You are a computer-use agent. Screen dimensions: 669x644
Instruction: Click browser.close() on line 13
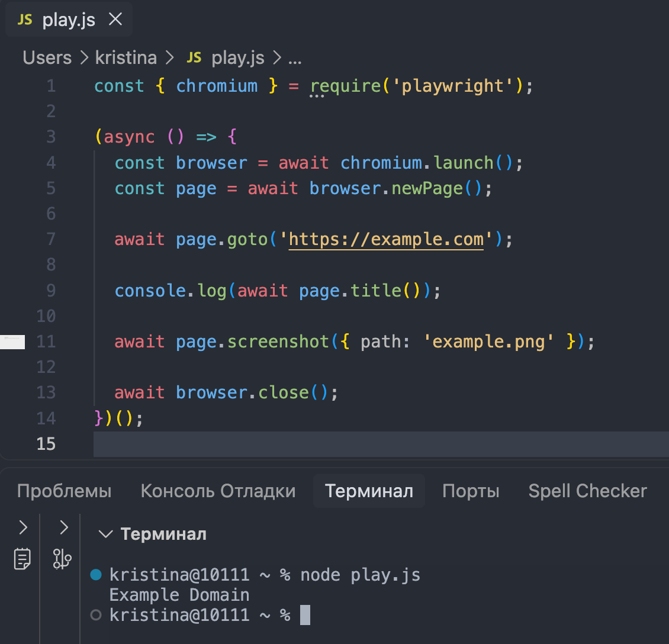(x=252, y=392)
